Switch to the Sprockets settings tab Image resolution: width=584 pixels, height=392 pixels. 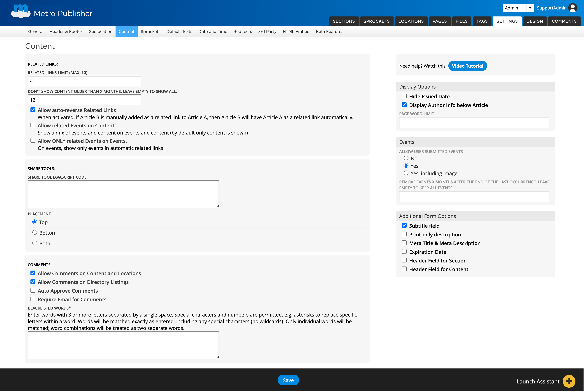pyautogui.click(x=150, y=32)
